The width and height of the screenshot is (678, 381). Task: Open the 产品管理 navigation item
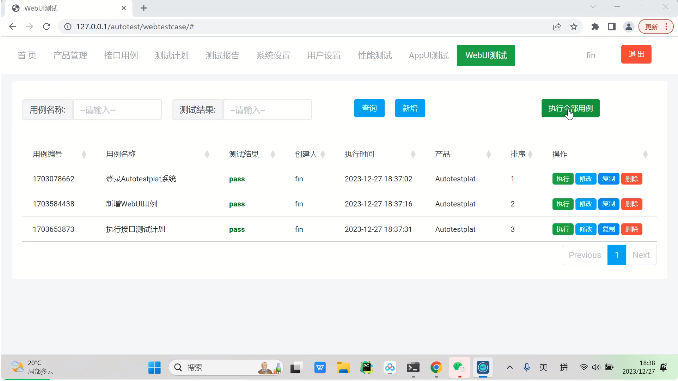pyautogui.click(x=70, y=55)
